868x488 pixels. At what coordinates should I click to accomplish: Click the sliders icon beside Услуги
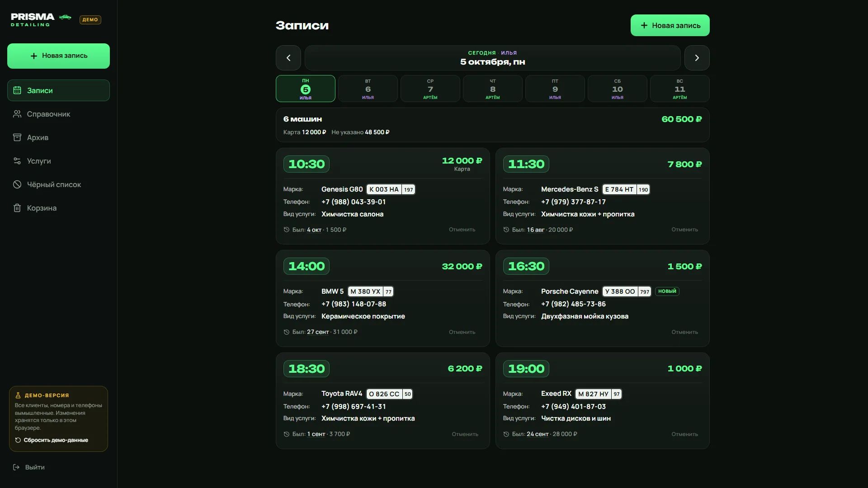click(17, 161)
